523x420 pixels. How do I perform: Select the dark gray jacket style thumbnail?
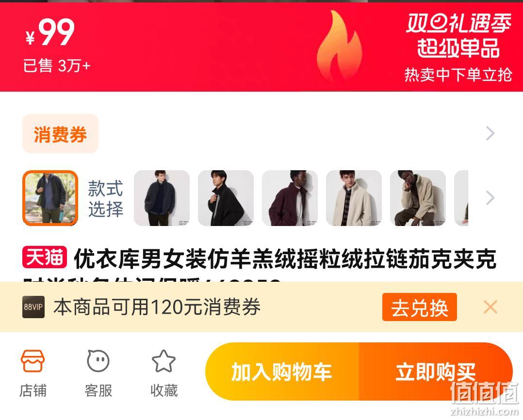coord(162,198)
